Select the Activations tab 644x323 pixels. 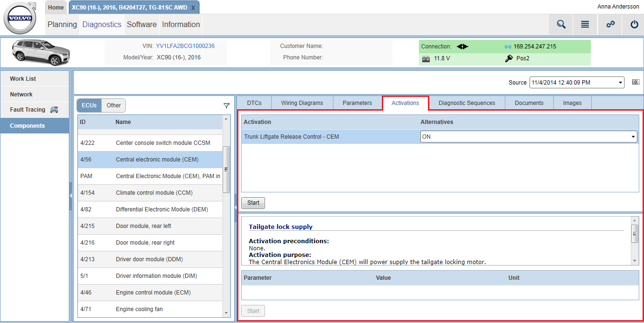[406, 103]
